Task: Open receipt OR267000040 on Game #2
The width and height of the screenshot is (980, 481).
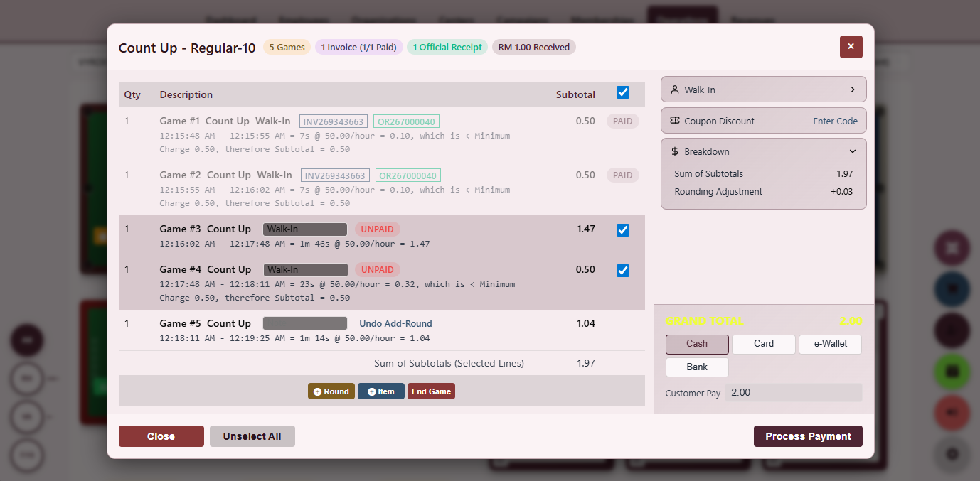Action: click(x=408, y=175)
